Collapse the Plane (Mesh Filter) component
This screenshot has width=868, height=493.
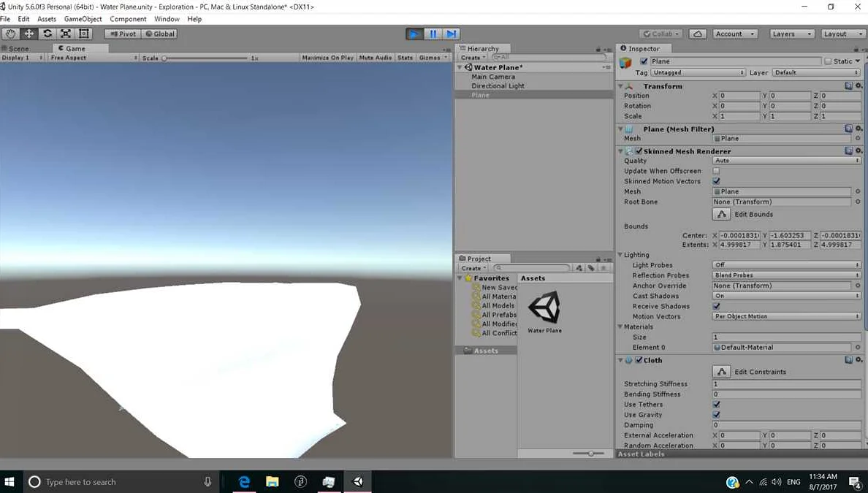(620, 129)
